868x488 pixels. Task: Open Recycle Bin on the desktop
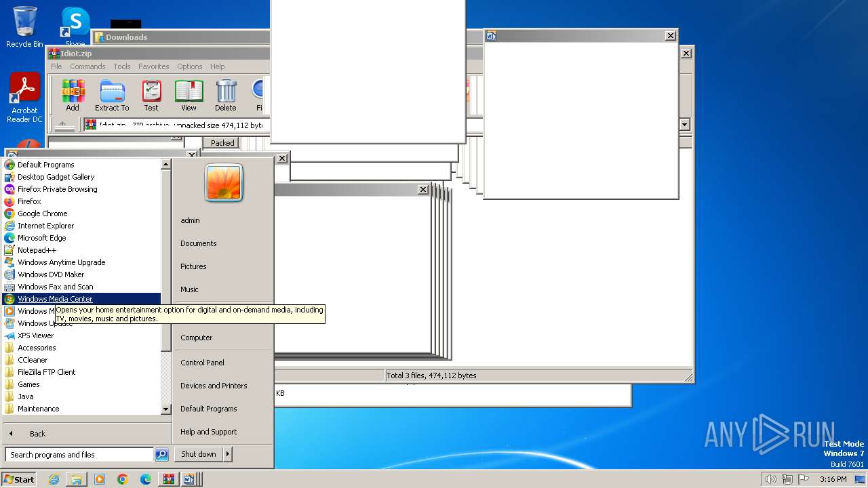24,27
